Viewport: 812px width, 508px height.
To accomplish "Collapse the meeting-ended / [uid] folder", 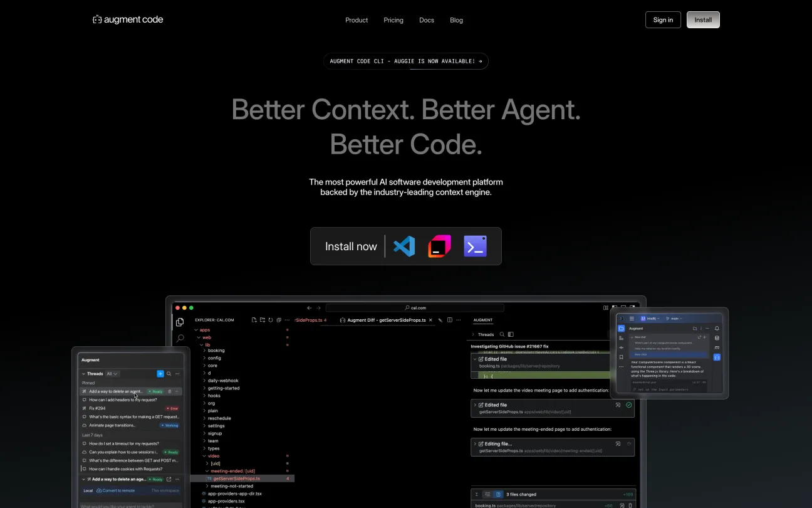I will pyautogui.click(x=230, y=471).
